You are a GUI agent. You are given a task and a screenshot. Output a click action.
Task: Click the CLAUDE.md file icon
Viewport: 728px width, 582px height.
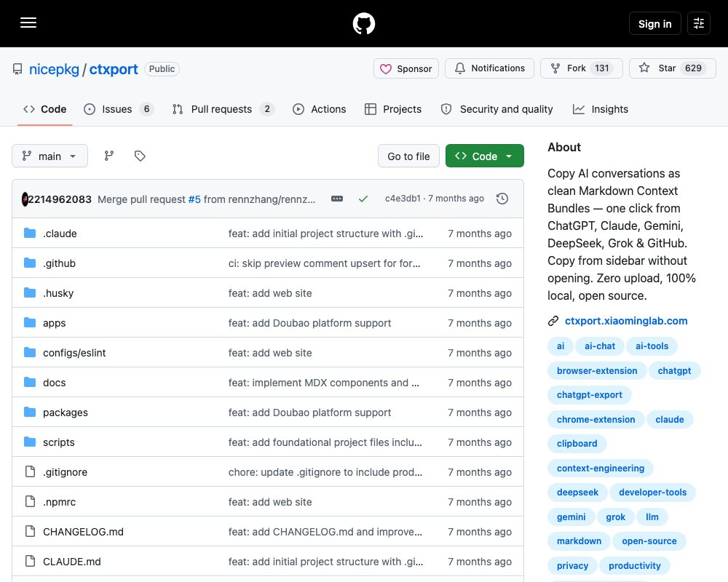coord(30,561)
